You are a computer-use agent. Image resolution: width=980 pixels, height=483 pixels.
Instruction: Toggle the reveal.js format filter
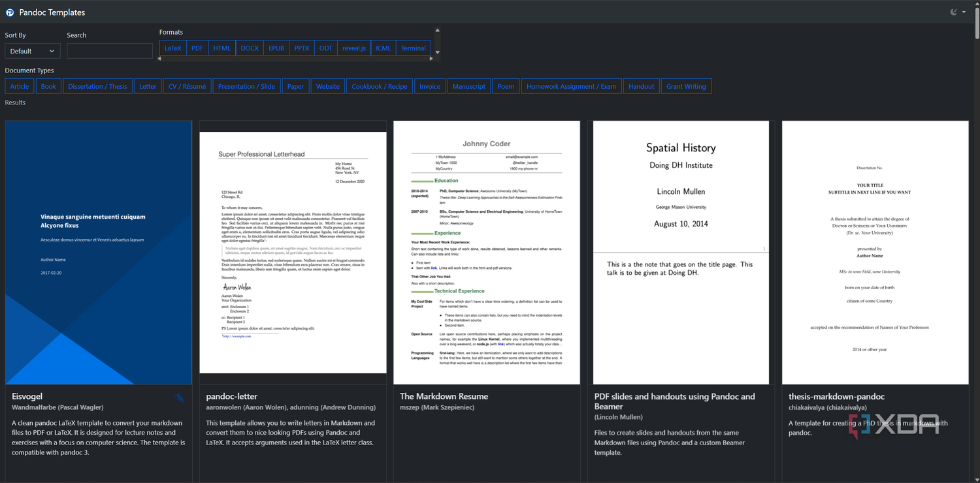point(354,48)
